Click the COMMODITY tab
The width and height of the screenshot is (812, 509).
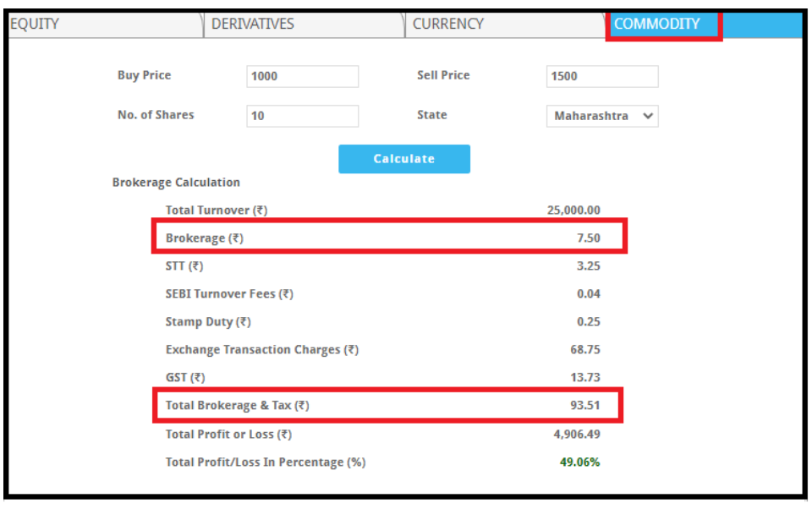click(x=657, y=24)
